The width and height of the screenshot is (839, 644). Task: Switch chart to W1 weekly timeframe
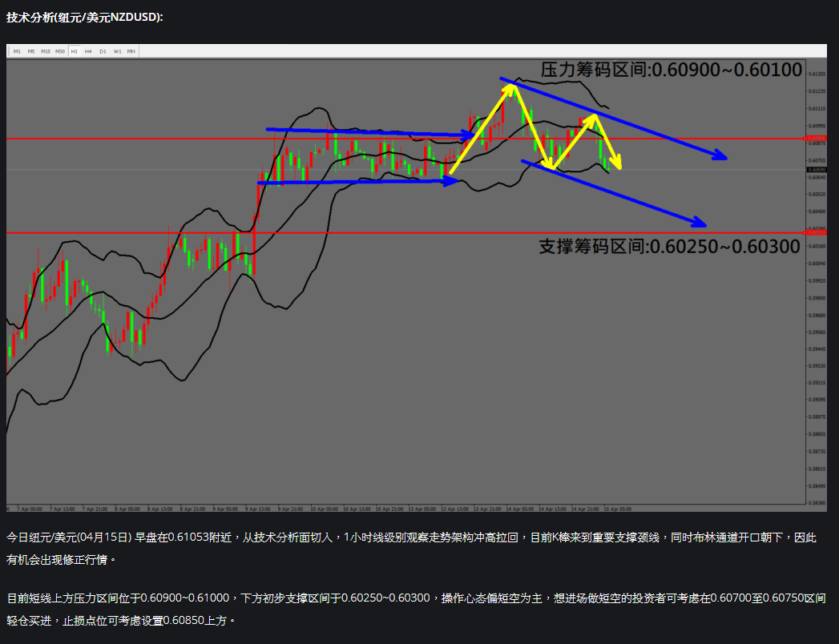(x=117, y=51)
